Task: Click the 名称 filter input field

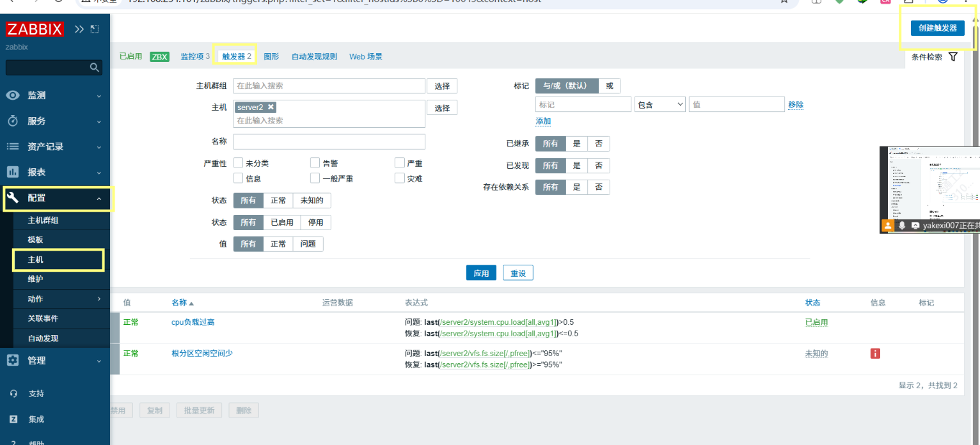Action: (x=329, y=142)
